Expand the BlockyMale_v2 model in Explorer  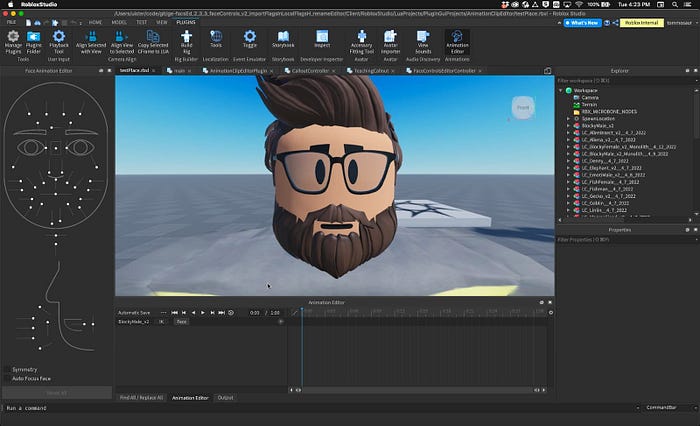[567, 126]
